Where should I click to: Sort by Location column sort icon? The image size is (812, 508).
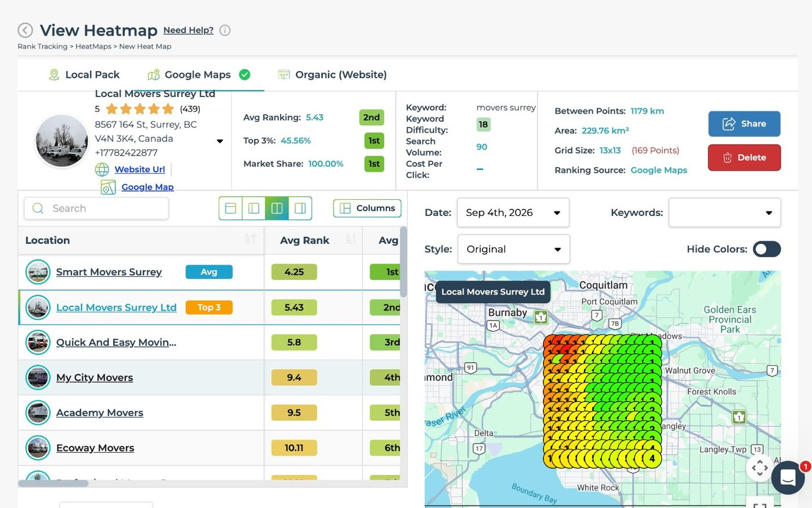pos(251,239)
